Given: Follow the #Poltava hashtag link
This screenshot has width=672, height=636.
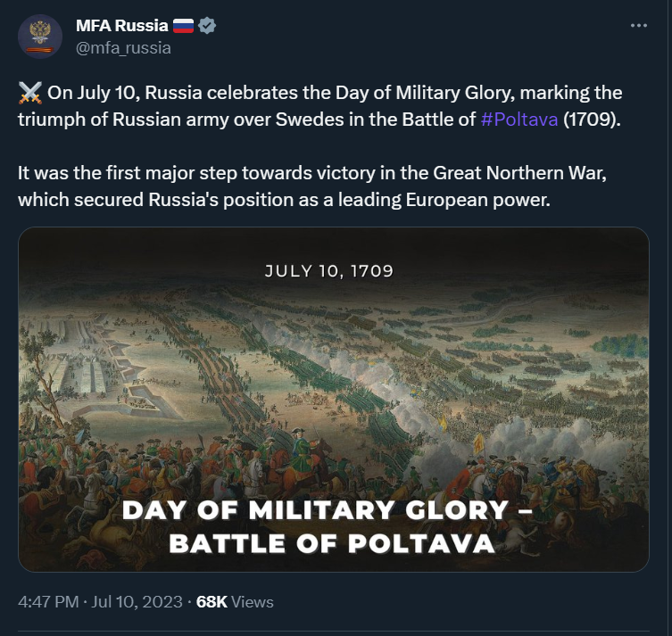Looking at the screenshot, I should click(519, 120).
